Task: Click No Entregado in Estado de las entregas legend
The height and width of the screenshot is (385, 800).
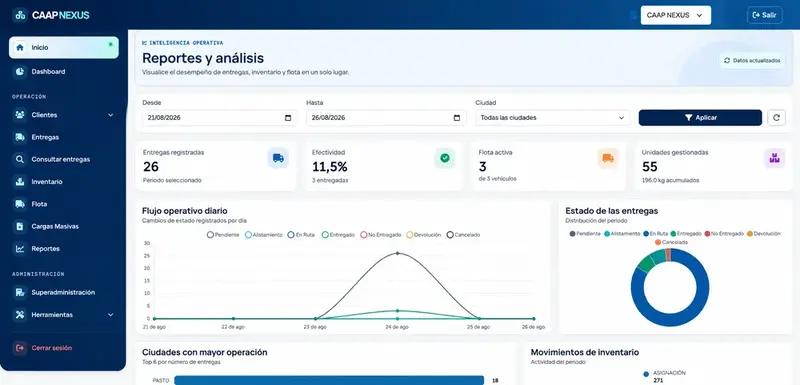Action: pos(724,234)
